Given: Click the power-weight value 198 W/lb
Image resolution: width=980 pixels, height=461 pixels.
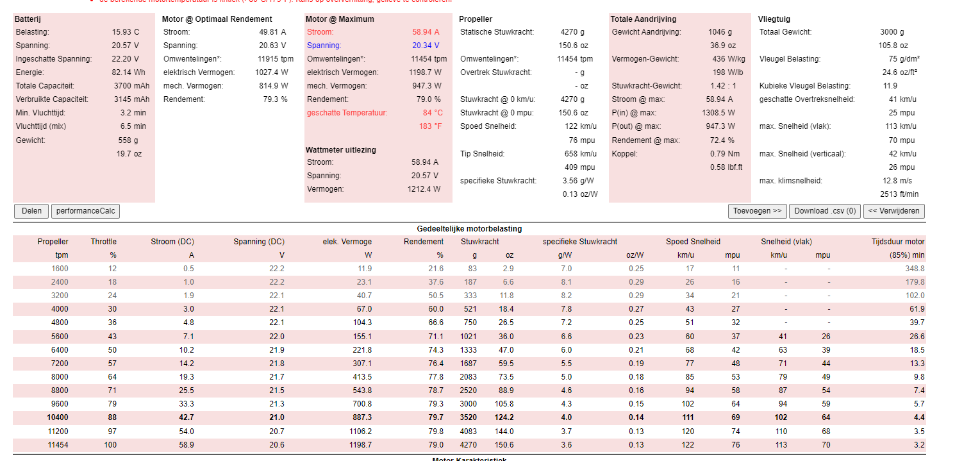Looking at the screenshot, I should tap(727, 72).
